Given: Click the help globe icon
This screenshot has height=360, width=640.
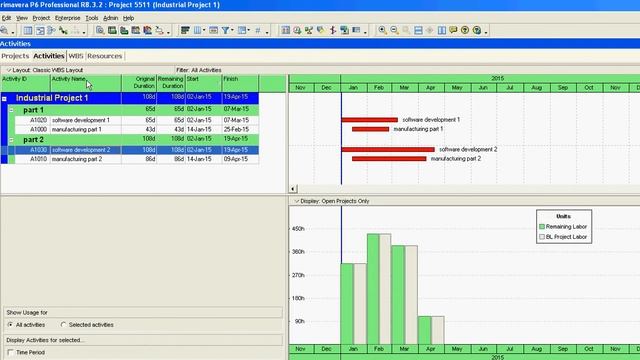Looking at the screenshot, I should [477, 30].
